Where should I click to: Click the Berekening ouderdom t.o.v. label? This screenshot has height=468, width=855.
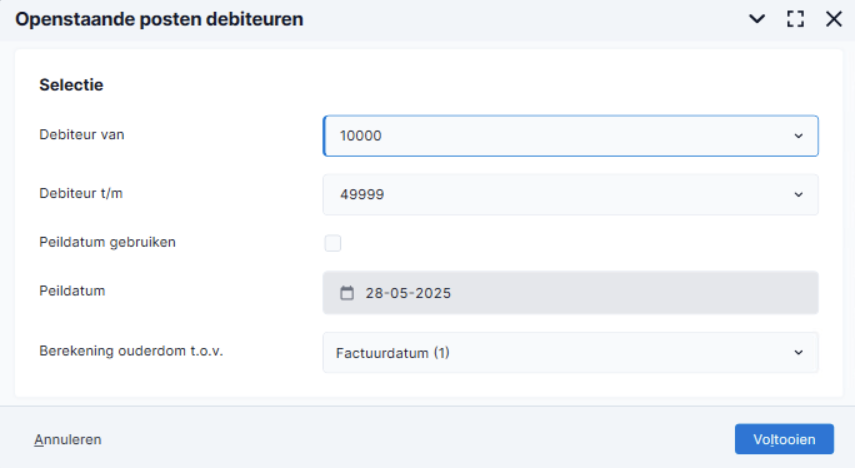pos(131,351)
